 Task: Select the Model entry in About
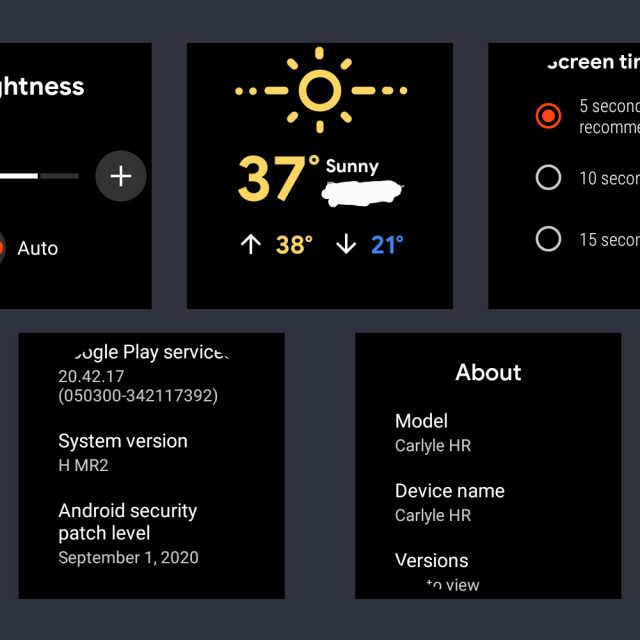tap(432, 432)
